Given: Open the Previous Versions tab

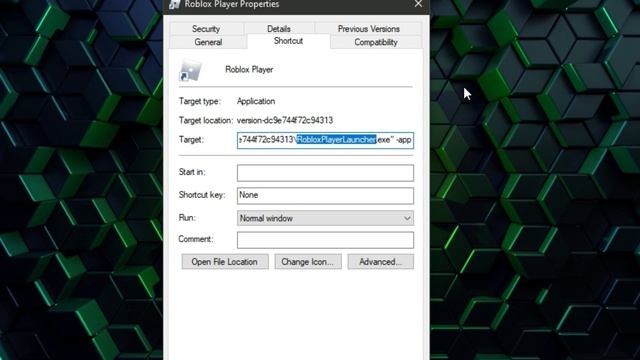Looking at the screenshot, I should (x=369, y=29).
